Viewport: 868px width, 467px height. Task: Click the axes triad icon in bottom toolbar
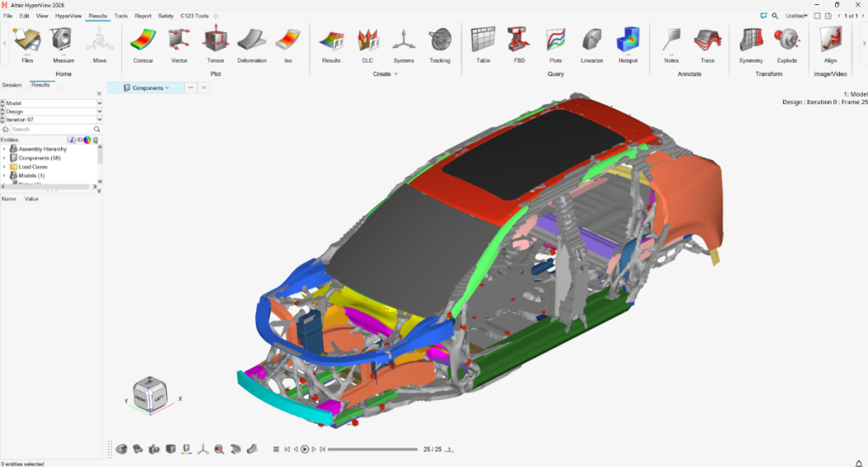[203, 449]
